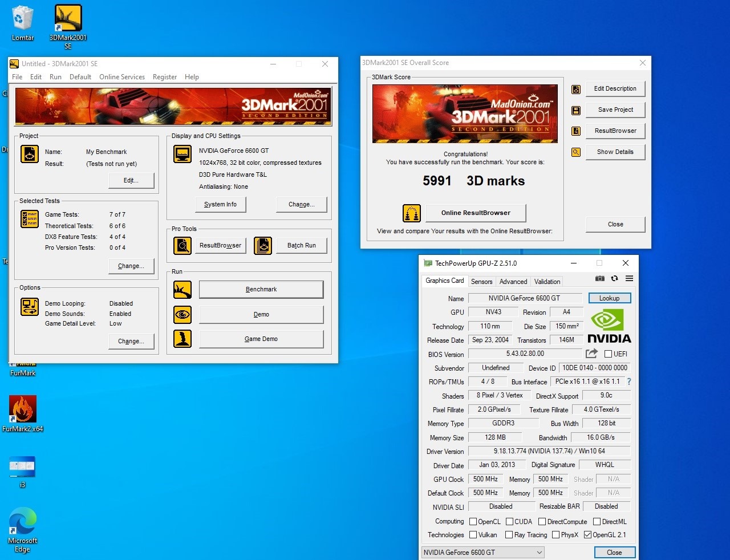This screenshot has width=730, height=560.
Task: Open the Online Services menu
Action: pyautogui.click(x=122, y=77)
